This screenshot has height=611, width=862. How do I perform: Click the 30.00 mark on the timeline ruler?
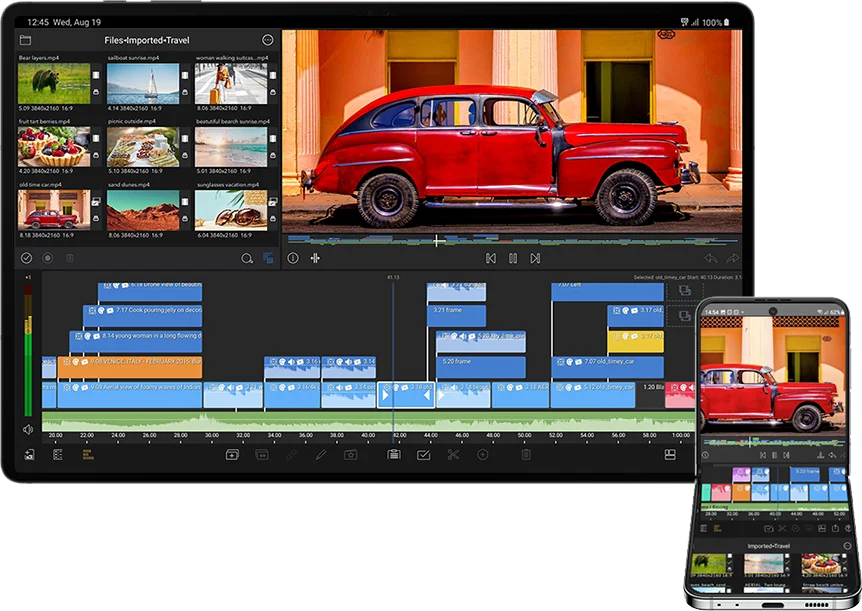pos(212,436)
